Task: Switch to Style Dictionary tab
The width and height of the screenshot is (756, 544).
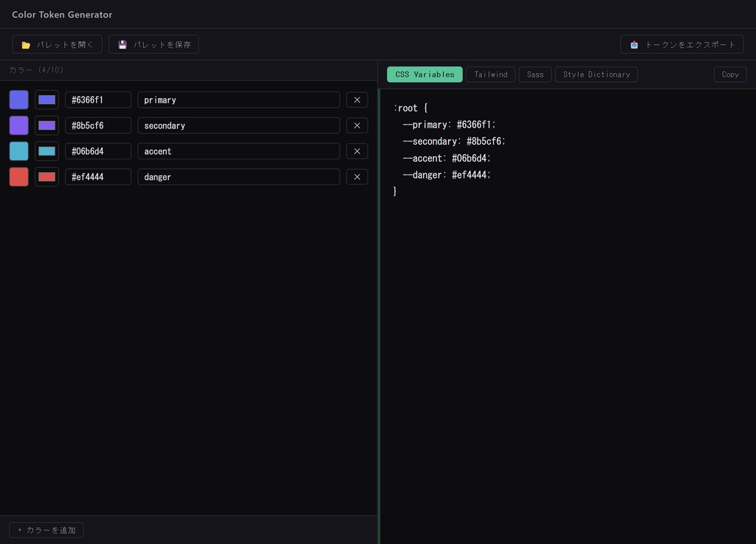Action: 597,75
